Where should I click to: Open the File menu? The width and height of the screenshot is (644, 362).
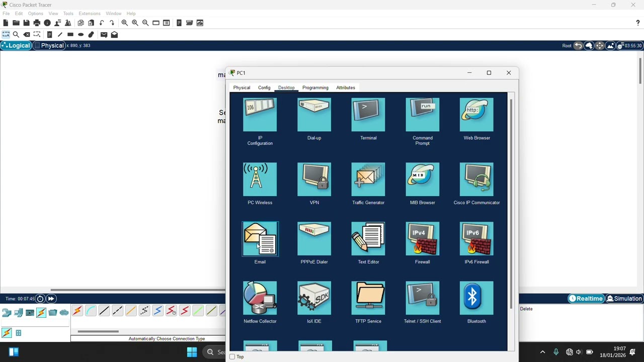[x=6, y=14]
